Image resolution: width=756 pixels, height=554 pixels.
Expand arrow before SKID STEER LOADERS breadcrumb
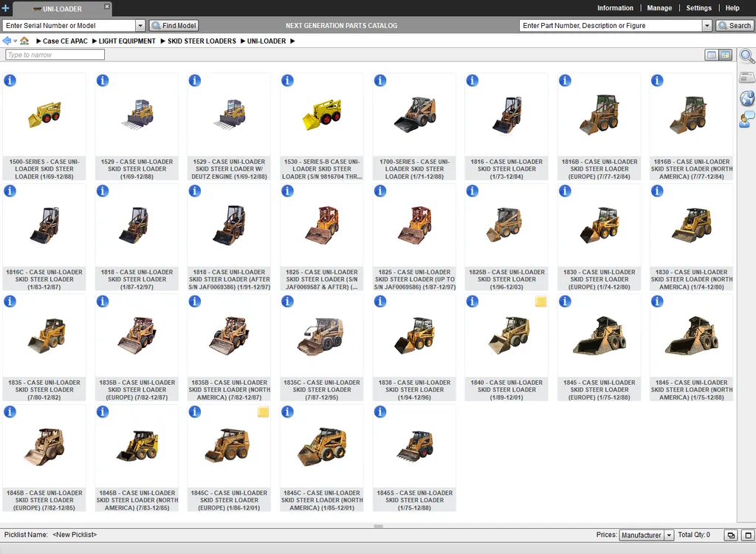tap(163, 41)
